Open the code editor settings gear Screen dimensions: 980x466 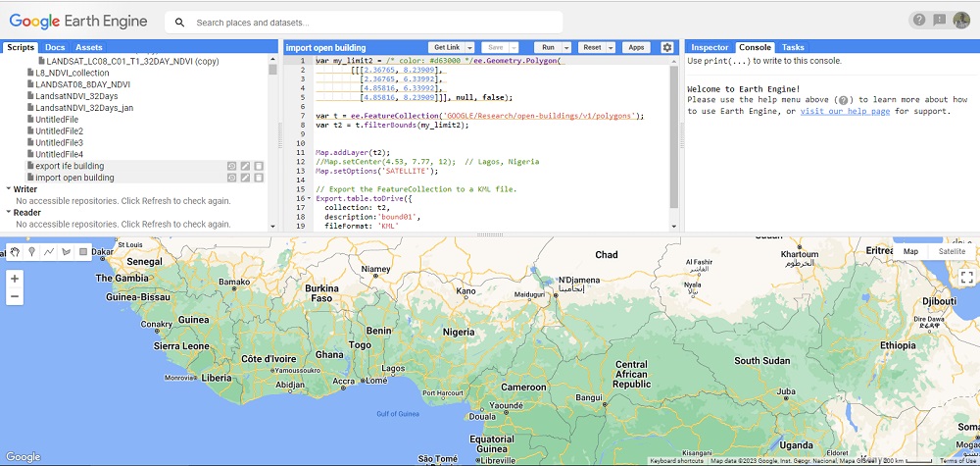[667, 47]
